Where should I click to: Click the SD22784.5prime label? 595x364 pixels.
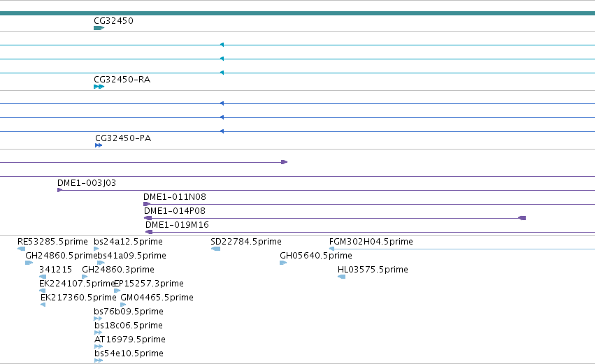point(246,242)
